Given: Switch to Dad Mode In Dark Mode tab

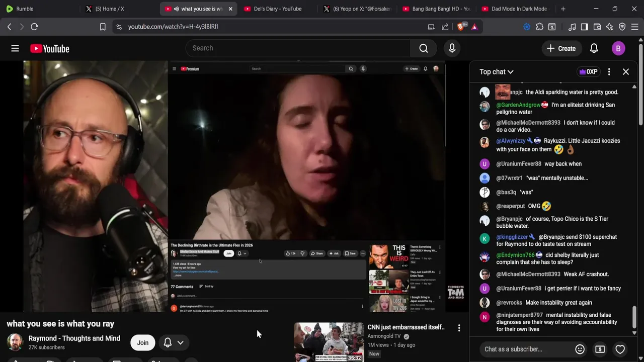Looking at the screenshot, I should click(515, 9).
